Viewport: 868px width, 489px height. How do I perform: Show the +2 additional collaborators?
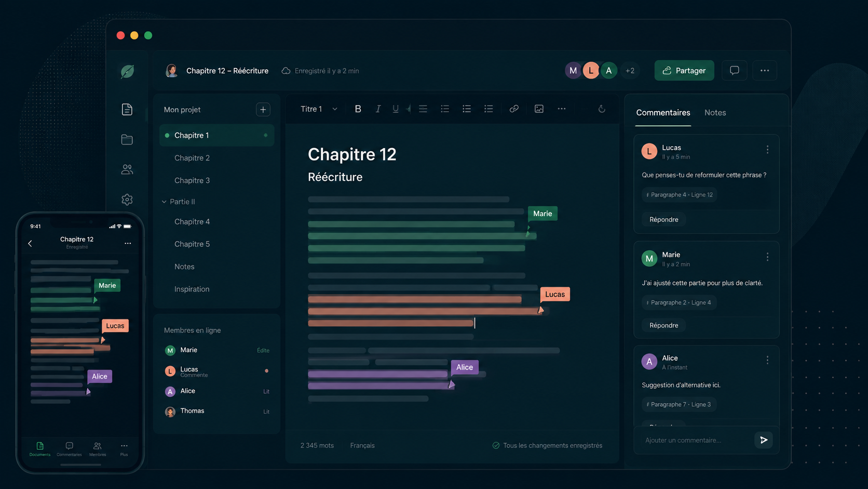[630, 71]
